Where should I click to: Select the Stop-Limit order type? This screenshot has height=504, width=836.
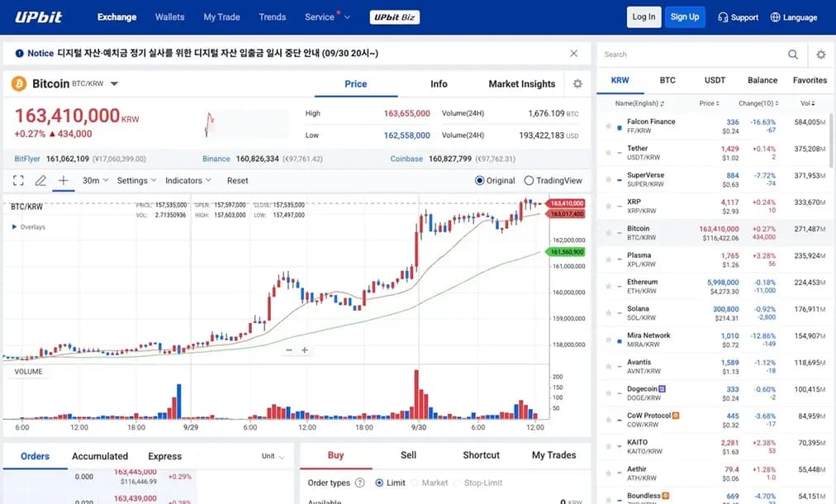pyautogui.click(x=477, y=483)
